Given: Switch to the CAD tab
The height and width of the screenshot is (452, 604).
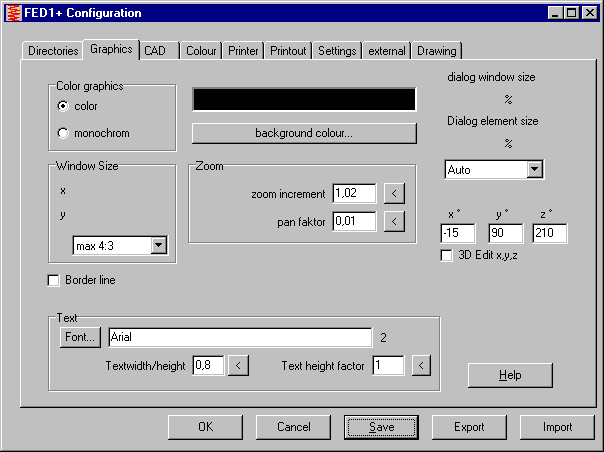Looking at the screenshot, I should coord(155,50).
